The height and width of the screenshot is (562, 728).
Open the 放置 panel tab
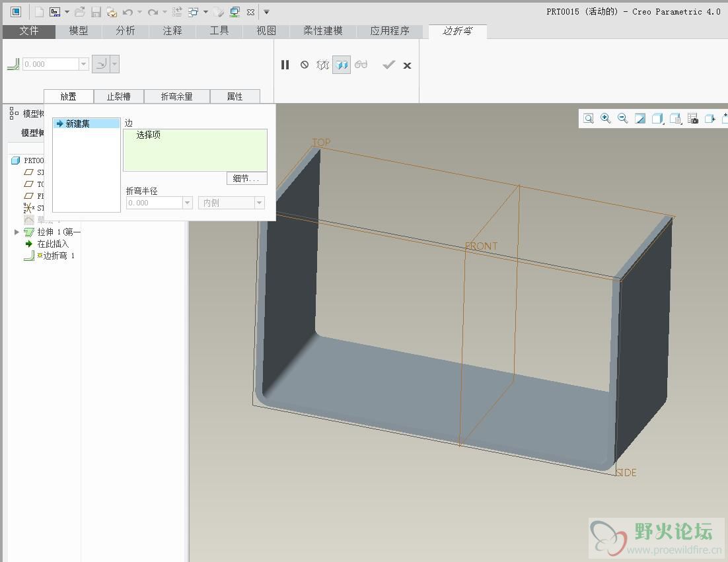[x=68, y=96]
